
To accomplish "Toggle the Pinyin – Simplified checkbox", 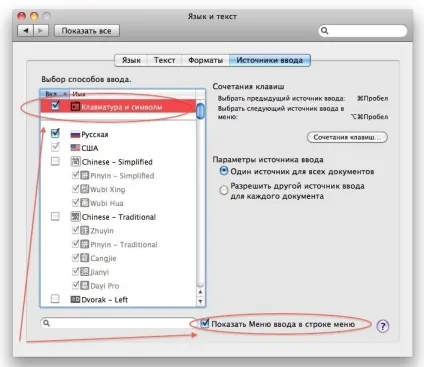I will pyautogui.click(x=76, y=175).
